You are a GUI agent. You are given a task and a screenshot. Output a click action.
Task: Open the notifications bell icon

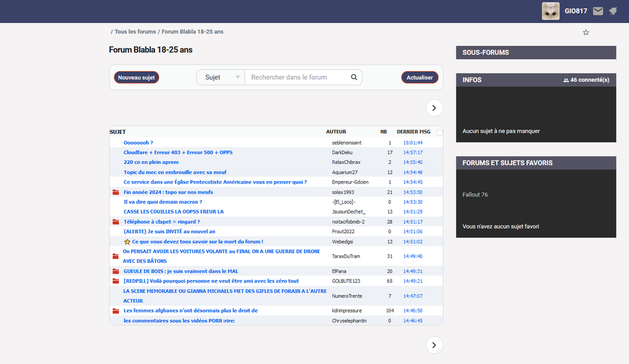coord(612,11)
